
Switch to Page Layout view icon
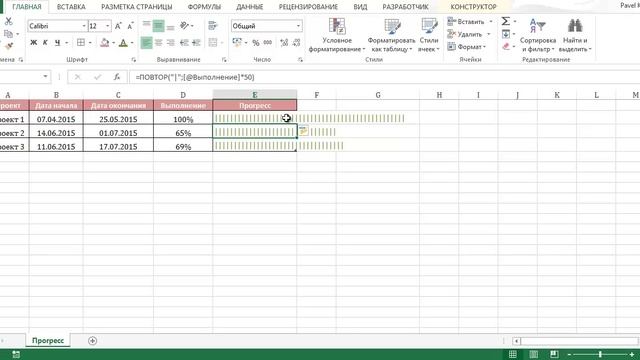533,354
